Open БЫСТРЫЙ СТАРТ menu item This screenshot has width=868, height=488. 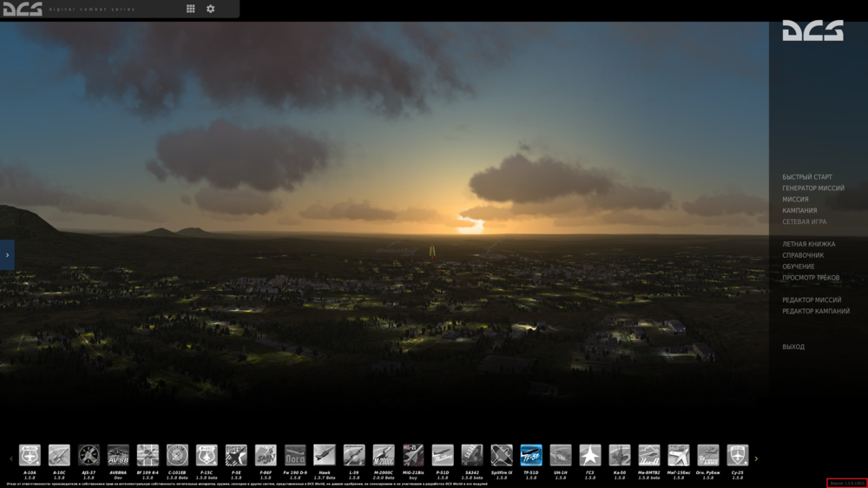807,177
